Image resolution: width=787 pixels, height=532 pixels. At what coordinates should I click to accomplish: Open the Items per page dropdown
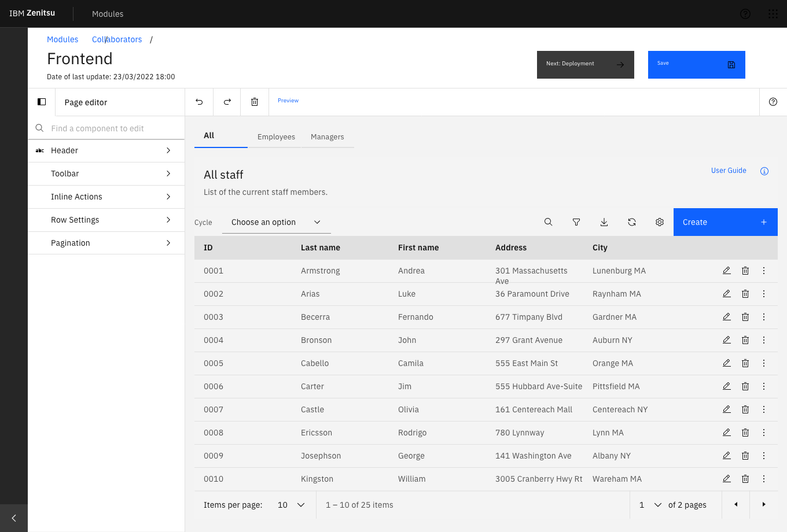291,505
